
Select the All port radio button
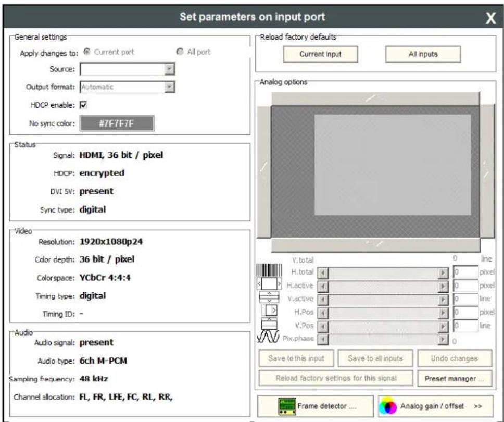tap(180, 52)
